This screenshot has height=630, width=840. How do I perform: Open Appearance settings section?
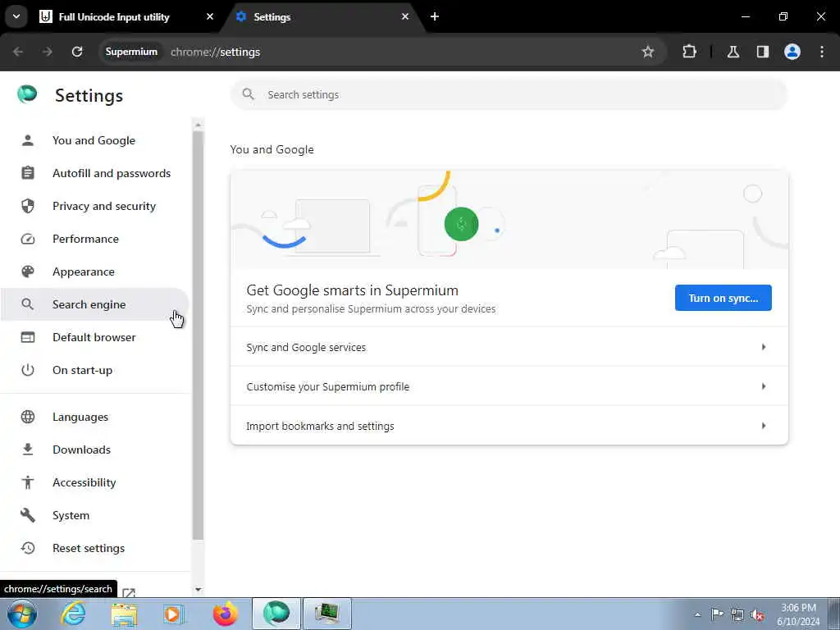94,272
